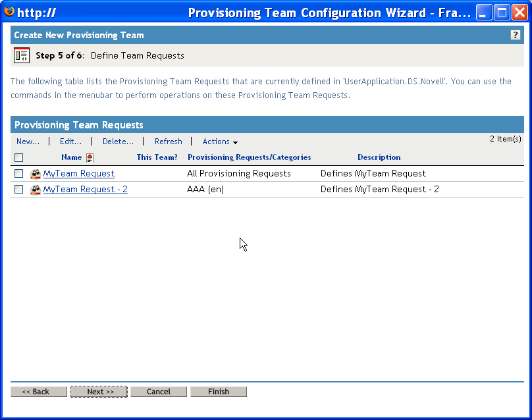Close the Provisioning Team Configuration Wizard window

[x=519, y=13]
